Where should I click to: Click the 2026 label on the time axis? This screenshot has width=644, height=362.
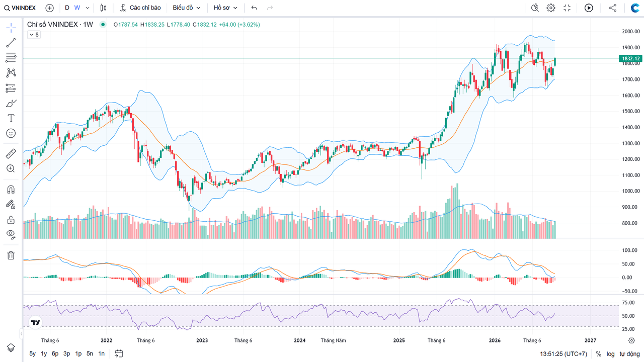[495, 340]
